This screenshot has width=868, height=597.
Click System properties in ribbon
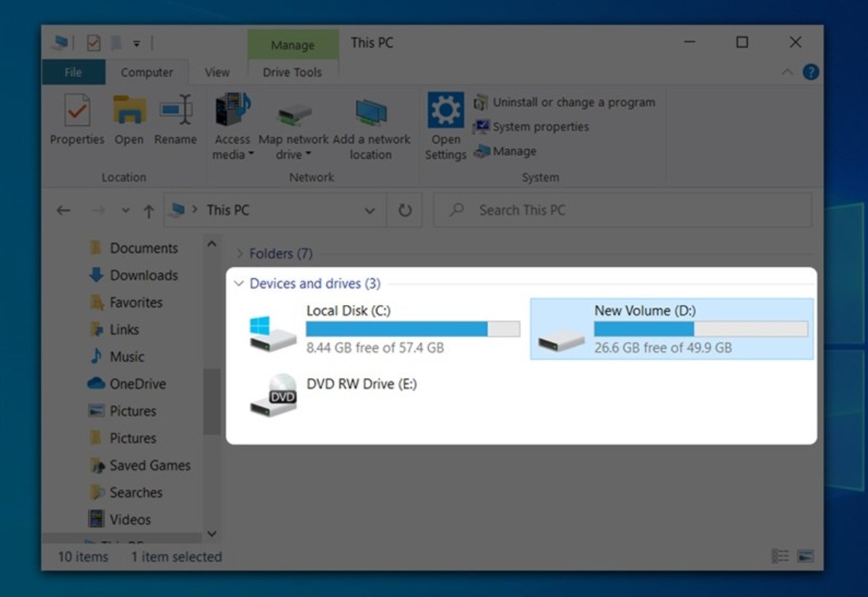540,127
